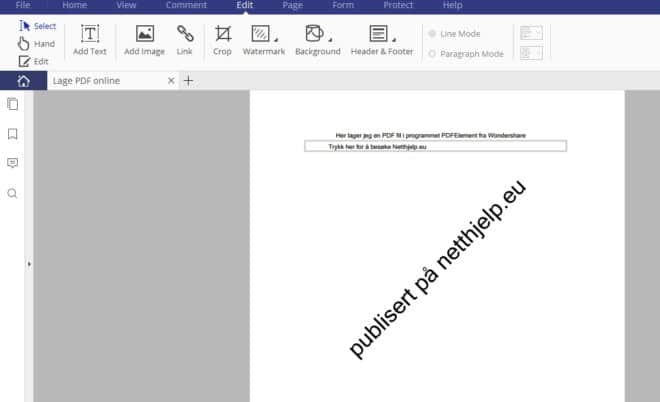Enable Line Mode radio button
The width and height of the screenshot is (660, 402).
click(432, 33)
